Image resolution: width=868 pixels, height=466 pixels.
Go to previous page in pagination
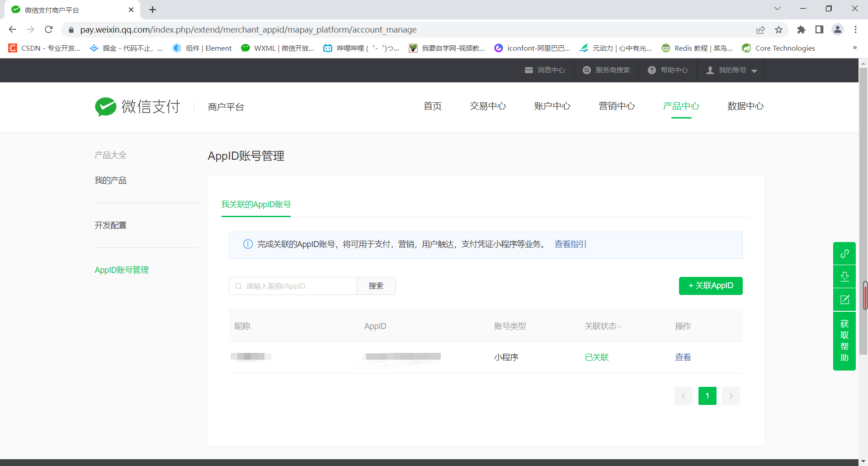tap(684, 396)
